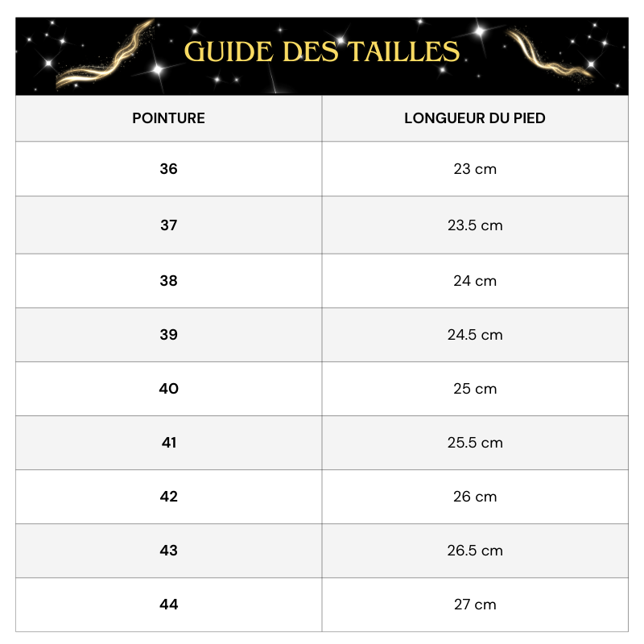
Task: Click size 40 cell
Action: 168,389
